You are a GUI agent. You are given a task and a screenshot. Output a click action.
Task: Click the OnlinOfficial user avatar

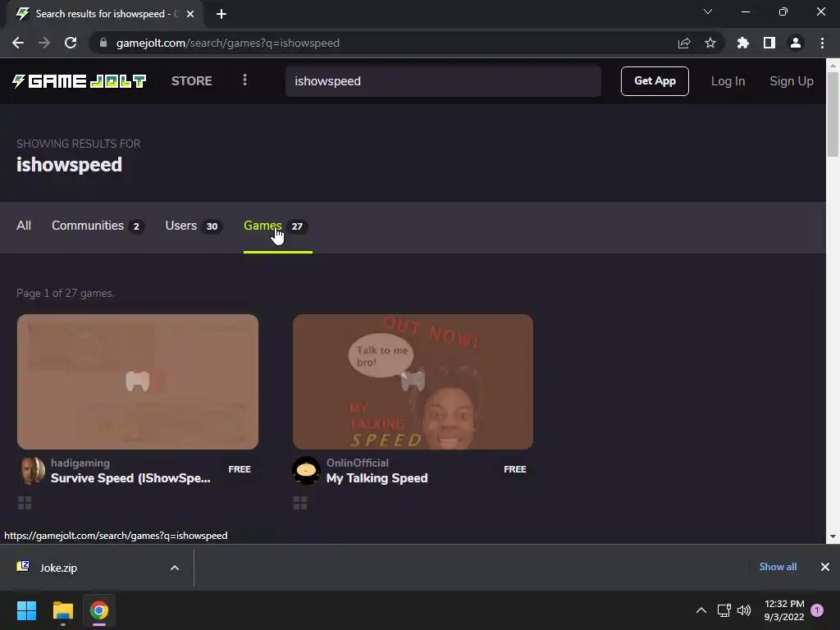[x=307, y=470]
